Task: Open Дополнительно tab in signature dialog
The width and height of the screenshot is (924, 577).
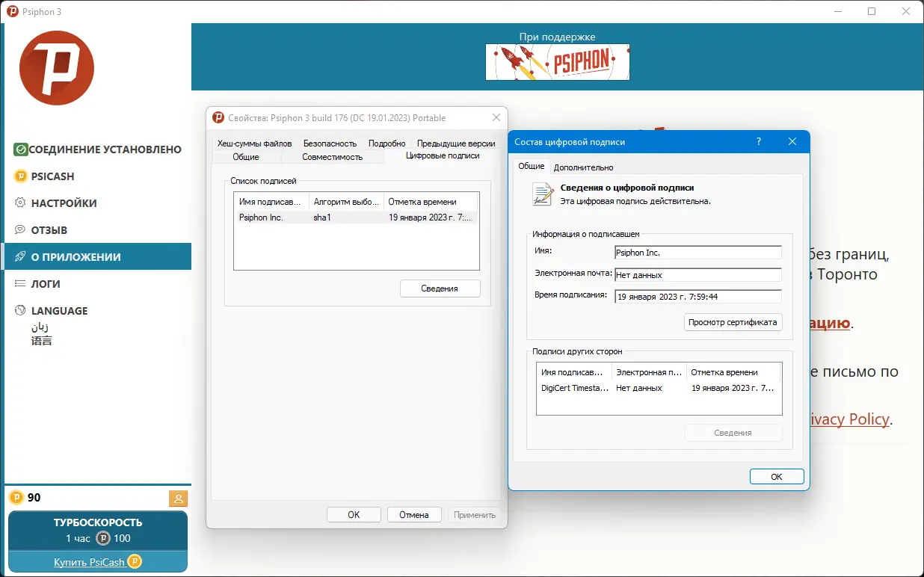Action: 584,167
